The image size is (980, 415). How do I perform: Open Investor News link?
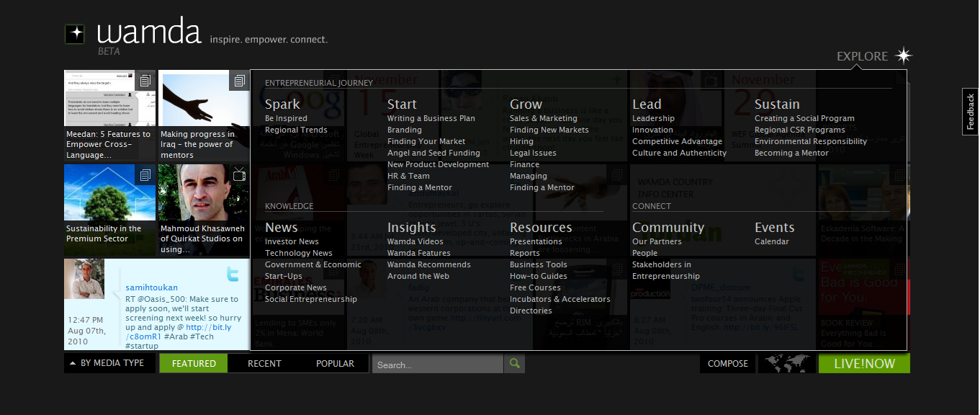[x=292, y=241]
